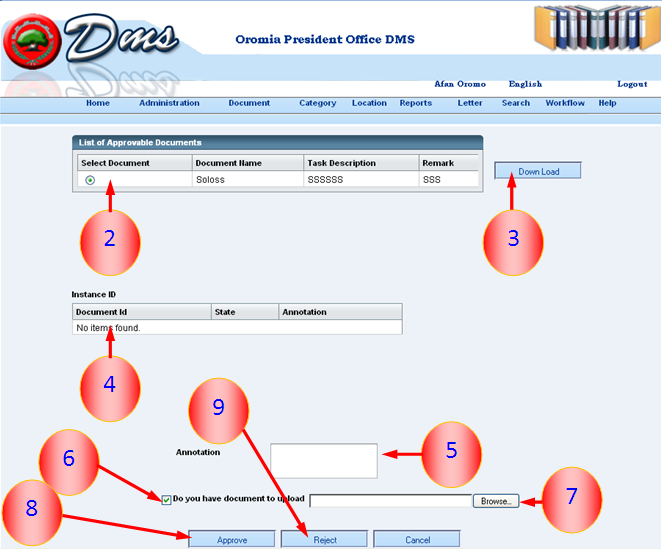This screenshot has height=550, width=662.
Task: Click the 'Task Description' column header
Action: click(x=361, y=163)
